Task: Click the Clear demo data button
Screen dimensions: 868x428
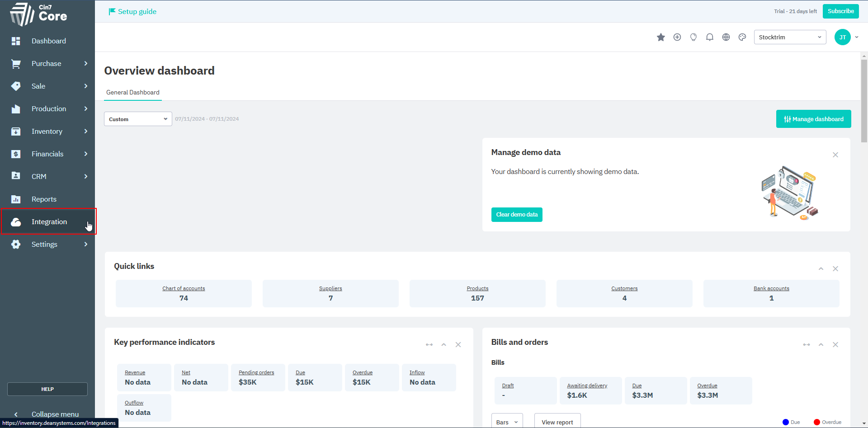Action: 516,215
